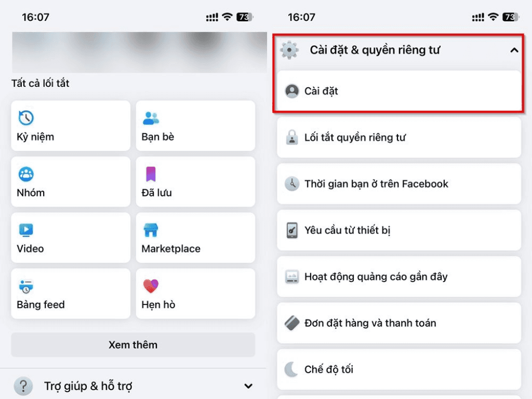
Task: Click the Chế độ tối moon icon
Action: point(292,369)
